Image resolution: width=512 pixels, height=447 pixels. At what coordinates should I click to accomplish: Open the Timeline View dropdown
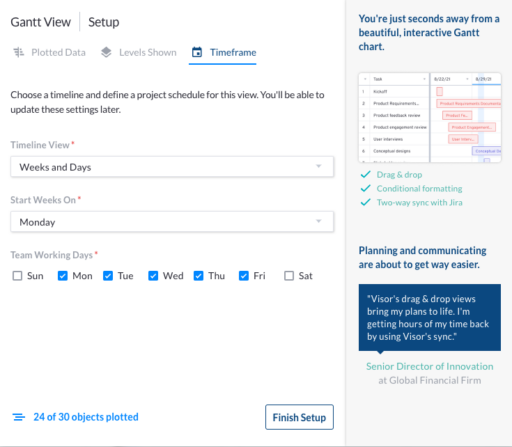(172, 167)
